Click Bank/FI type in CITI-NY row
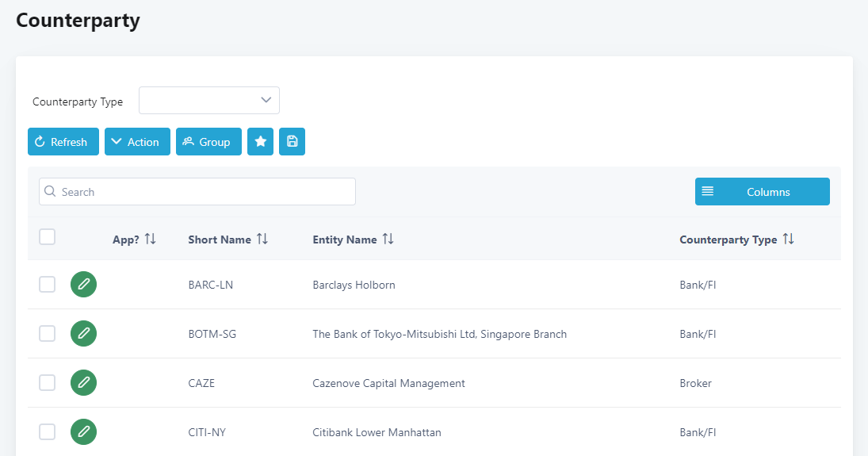 698,433
